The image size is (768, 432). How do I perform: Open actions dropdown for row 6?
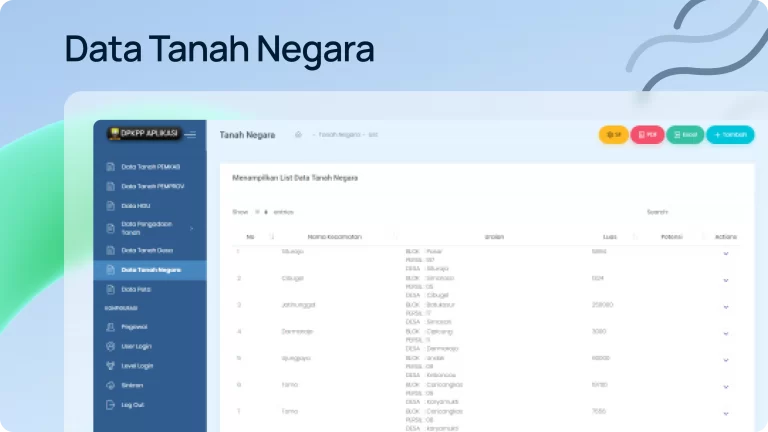726,387
